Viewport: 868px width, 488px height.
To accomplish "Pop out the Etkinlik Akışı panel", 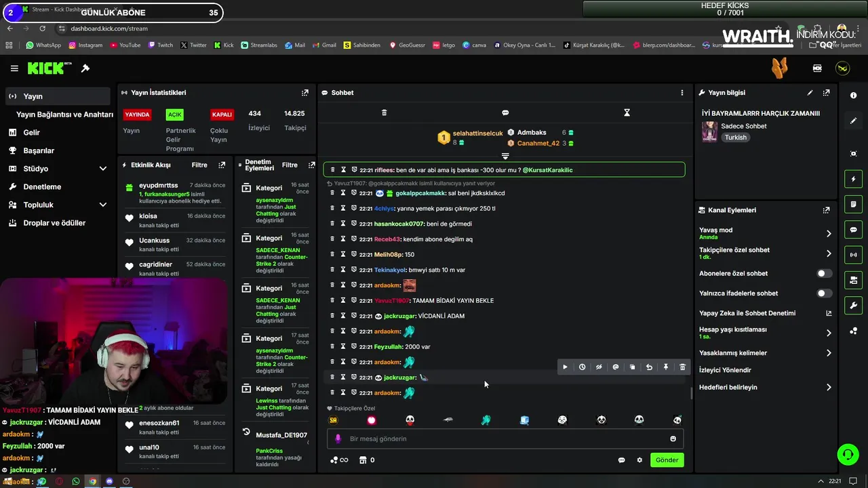I will point(222,165).
